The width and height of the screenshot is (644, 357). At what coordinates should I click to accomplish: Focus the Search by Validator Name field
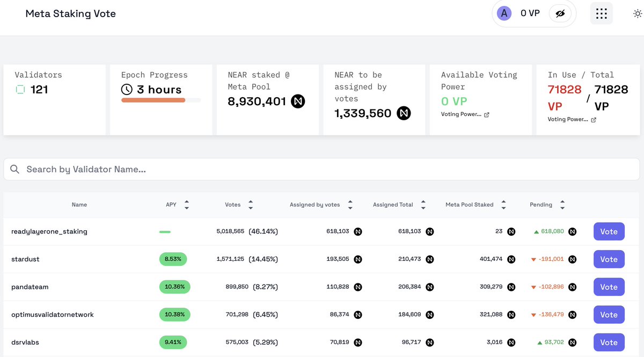point(321,169)
